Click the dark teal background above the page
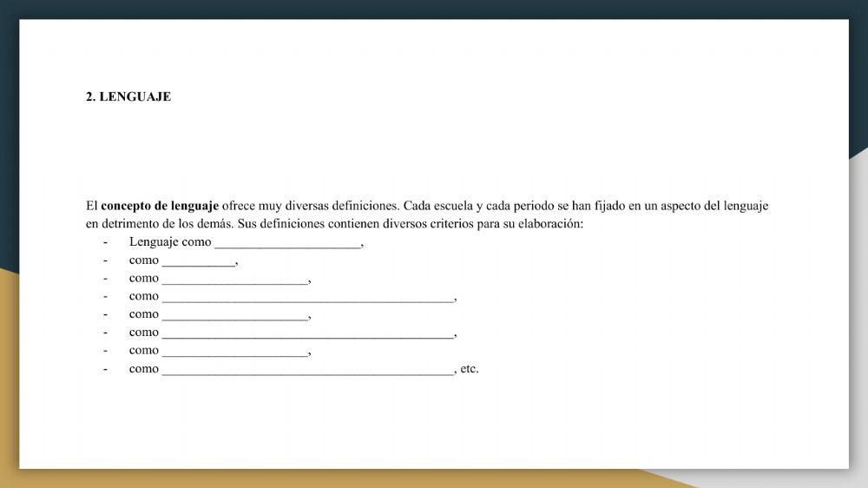868x488 pixels. (434, 9)
